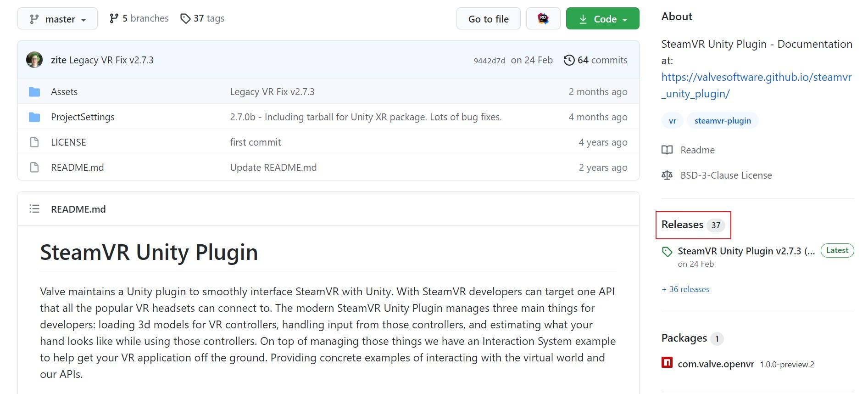Click the LICENSE file icon

pyautogui.click(x=34, y=142)
